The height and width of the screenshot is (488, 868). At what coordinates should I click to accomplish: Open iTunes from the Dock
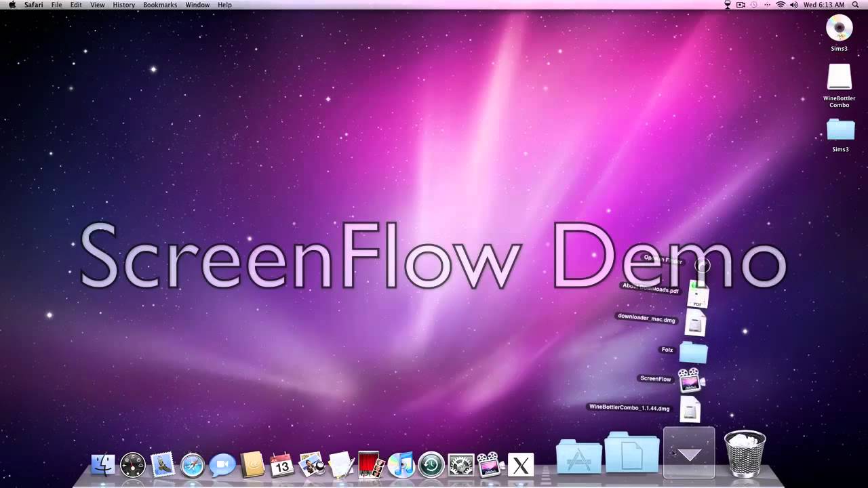[x=401, y=465]
